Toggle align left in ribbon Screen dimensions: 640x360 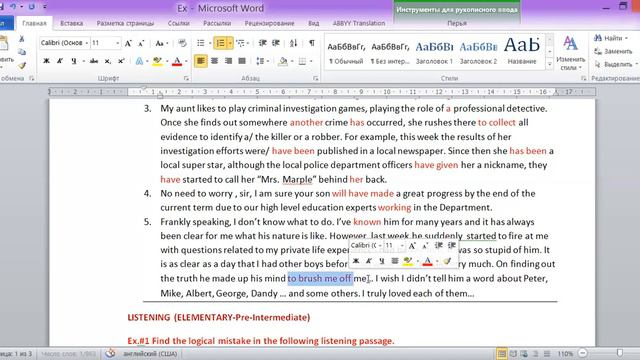point(200,61)
